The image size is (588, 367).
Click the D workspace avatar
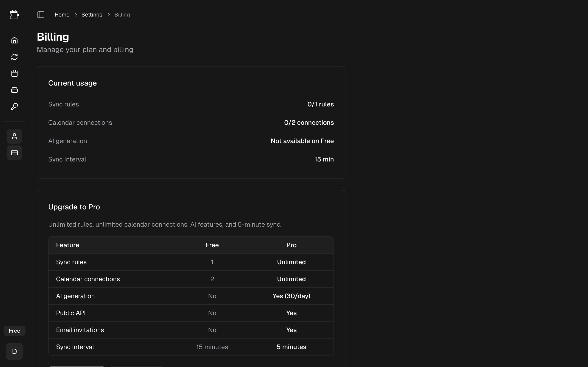coord(14,351)
